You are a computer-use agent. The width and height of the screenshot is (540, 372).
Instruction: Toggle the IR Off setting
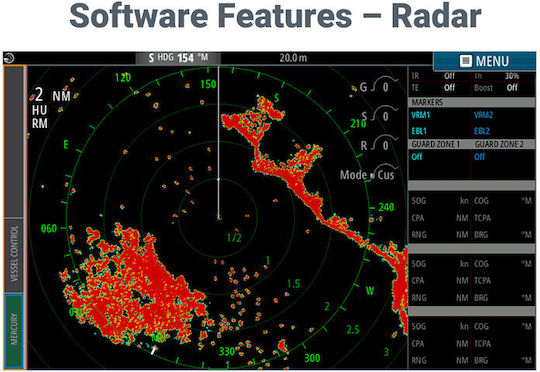coord(449,76)
